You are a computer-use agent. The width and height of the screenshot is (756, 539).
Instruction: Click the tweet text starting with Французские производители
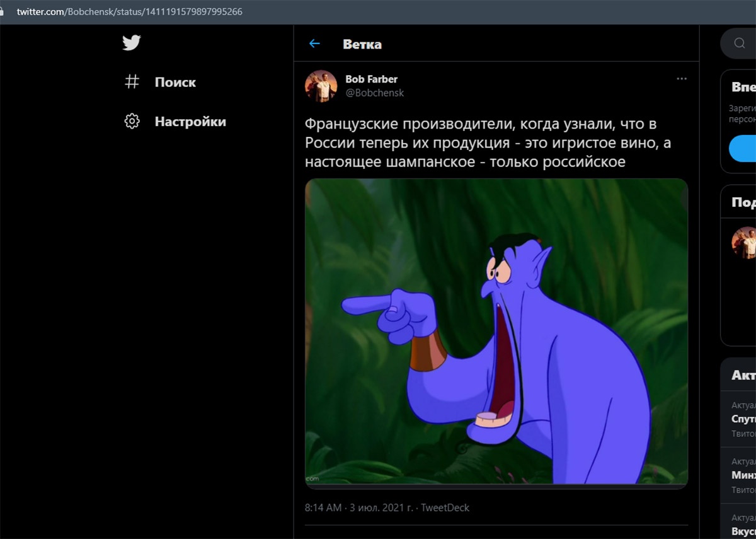pos(488,143)
